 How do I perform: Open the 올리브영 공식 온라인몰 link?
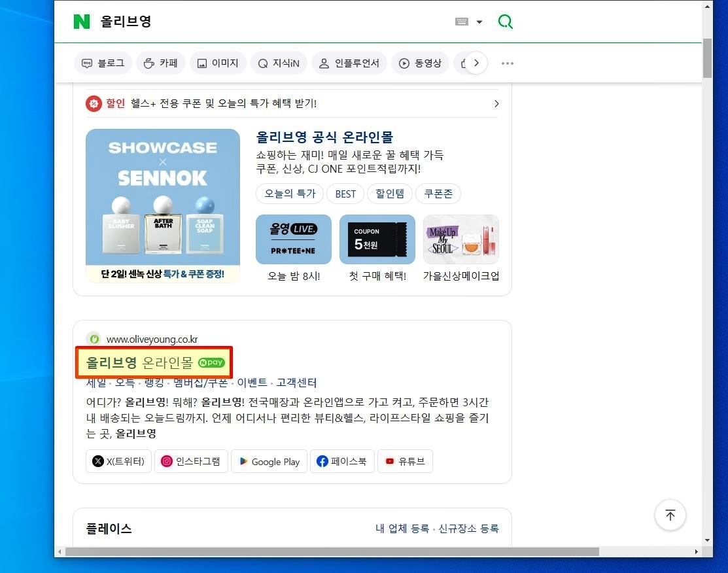tap(324, 137)
